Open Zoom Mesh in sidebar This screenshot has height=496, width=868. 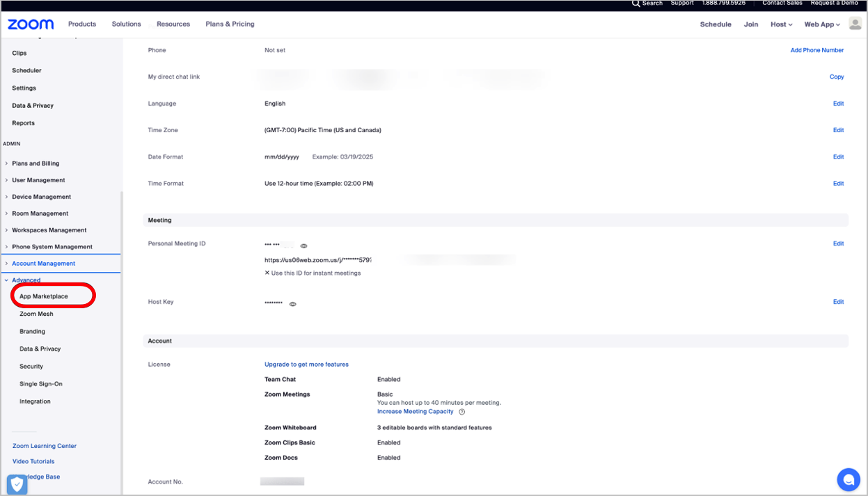[x=36, y=314]
